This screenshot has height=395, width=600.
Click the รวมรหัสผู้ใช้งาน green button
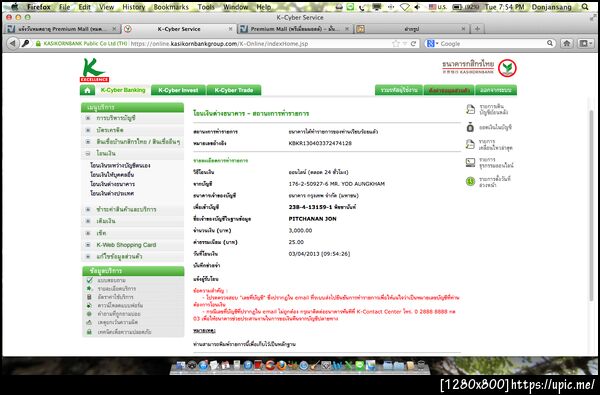pyautogui.click(x=399, y=90)
